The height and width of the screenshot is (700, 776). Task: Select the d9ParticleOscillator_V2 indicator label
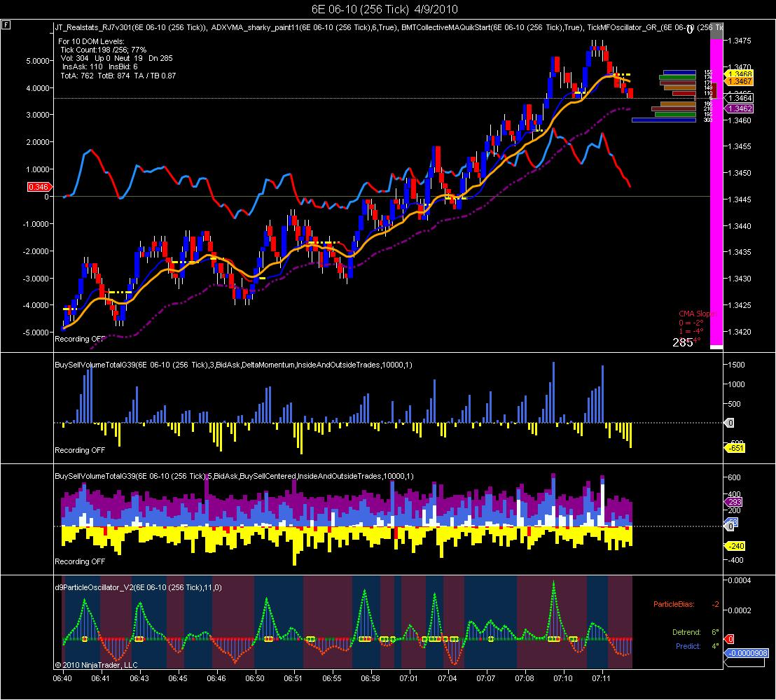[x=138, y=588]
